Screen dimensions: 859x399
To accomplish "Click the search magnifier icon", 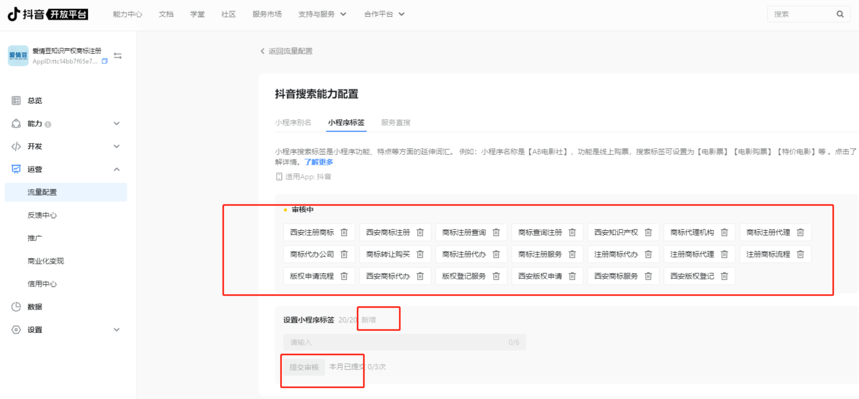I will [x=840, y=14].
